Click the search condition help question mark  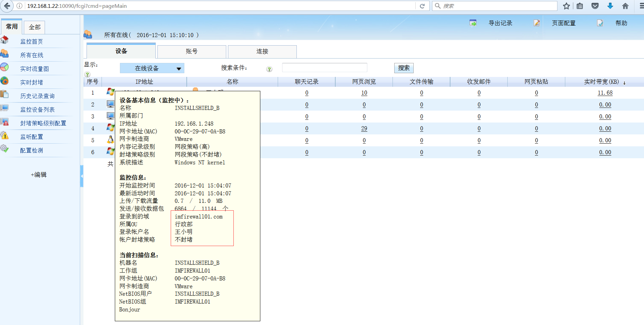[x=269, y=69]
